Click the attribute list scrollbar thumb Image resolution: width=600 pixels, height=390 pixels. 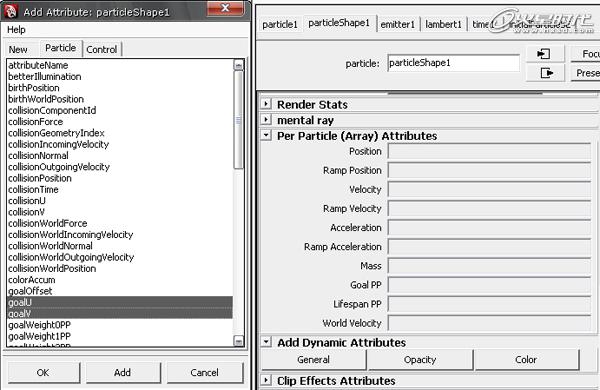(x=238, y=120)
